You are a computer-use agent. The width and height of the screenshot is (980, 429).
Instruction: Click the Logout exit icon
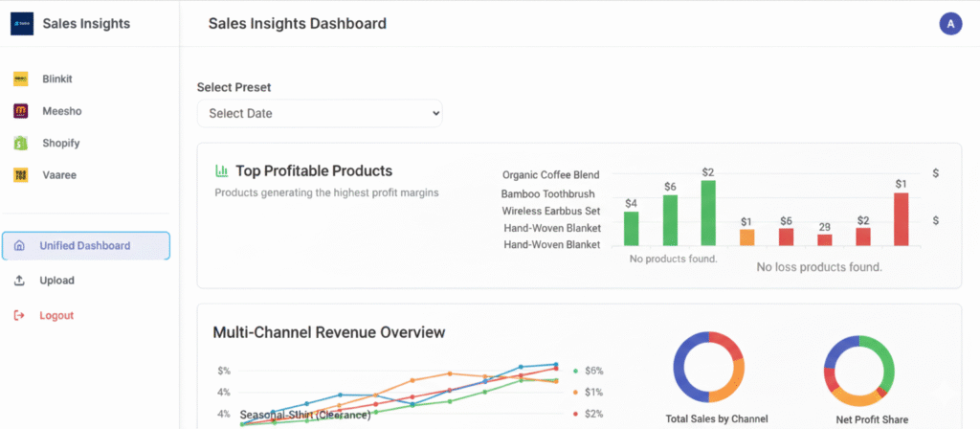tap(19, 315)
